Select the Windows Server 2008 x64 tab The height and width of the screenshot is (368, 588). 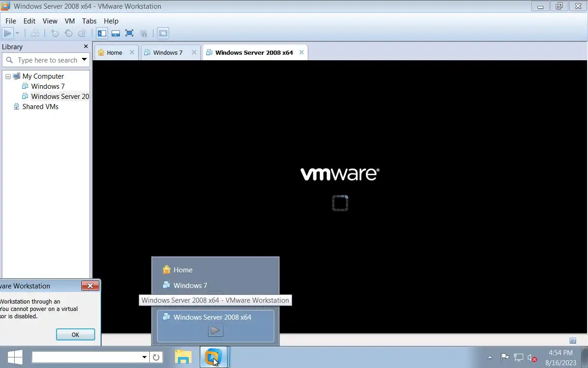click(x=254, y=52)
